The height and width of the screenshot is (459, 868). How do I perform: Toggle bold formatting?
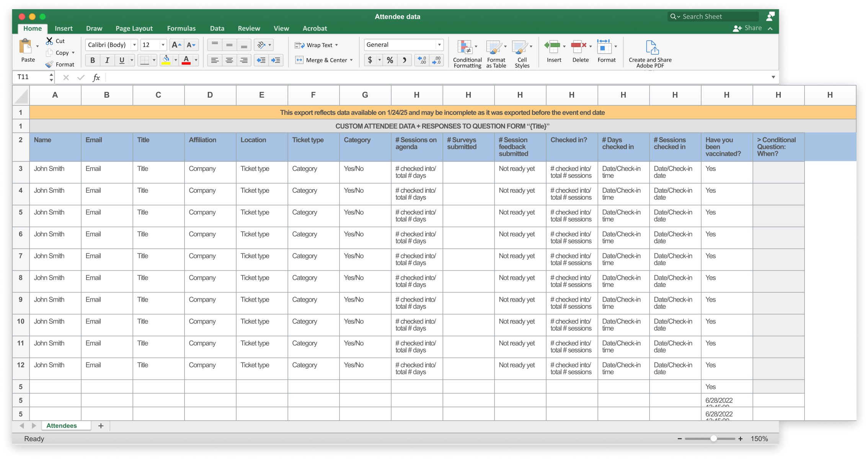pos(92,60)
